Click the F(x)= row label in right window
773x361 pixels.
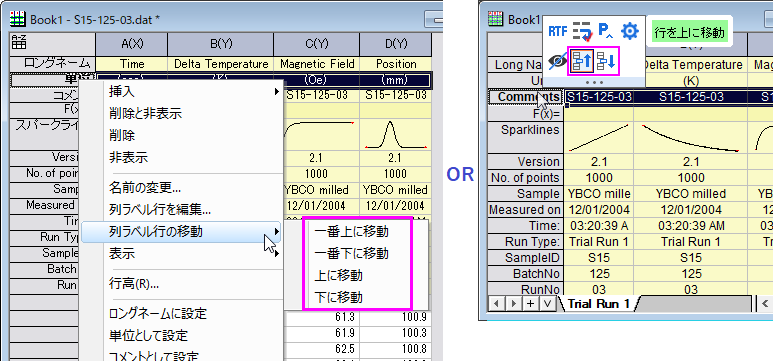[526, 113]
